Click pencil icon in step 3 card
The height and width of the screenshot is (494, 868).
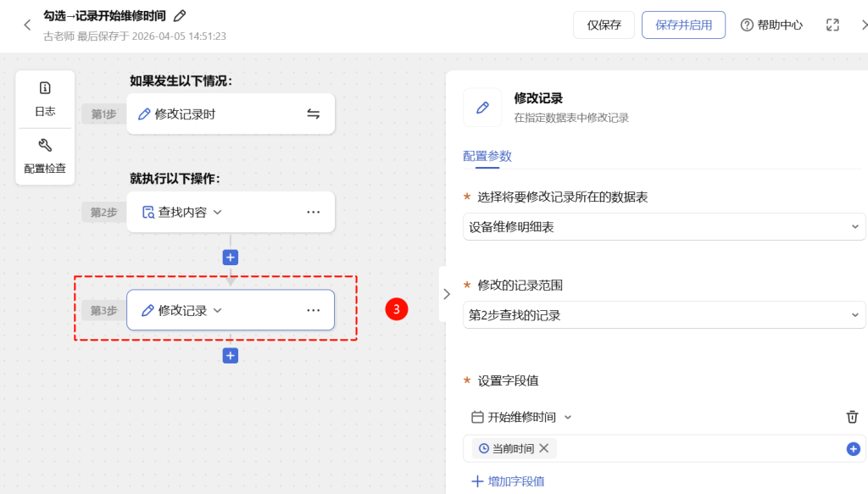(147, 310)
